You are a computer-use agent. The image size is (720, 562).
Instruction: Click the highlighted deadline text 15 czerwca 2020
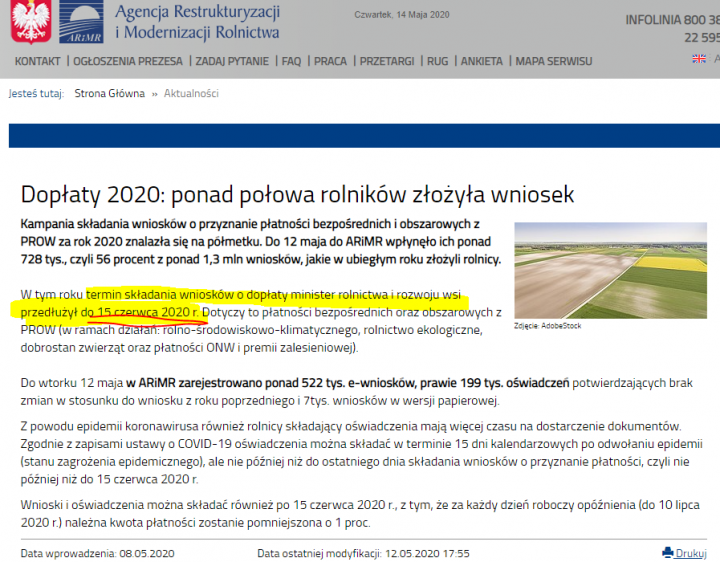147,312
